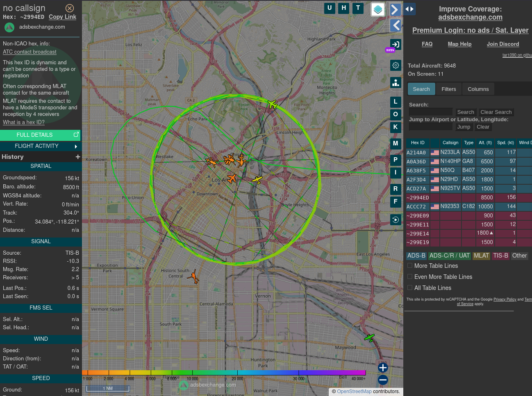Toggle sidebar width with double-arrow button

pyautogui.click(x=409, y=9)
